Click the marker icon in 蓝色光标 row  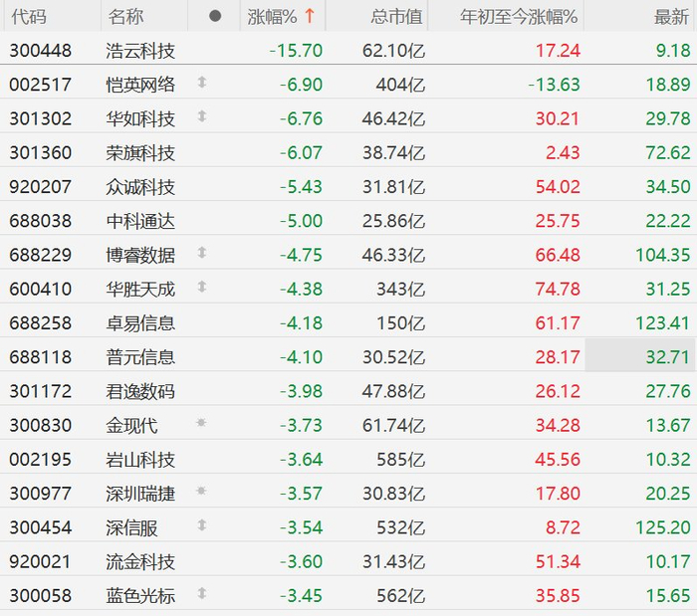tap(202, 593)
